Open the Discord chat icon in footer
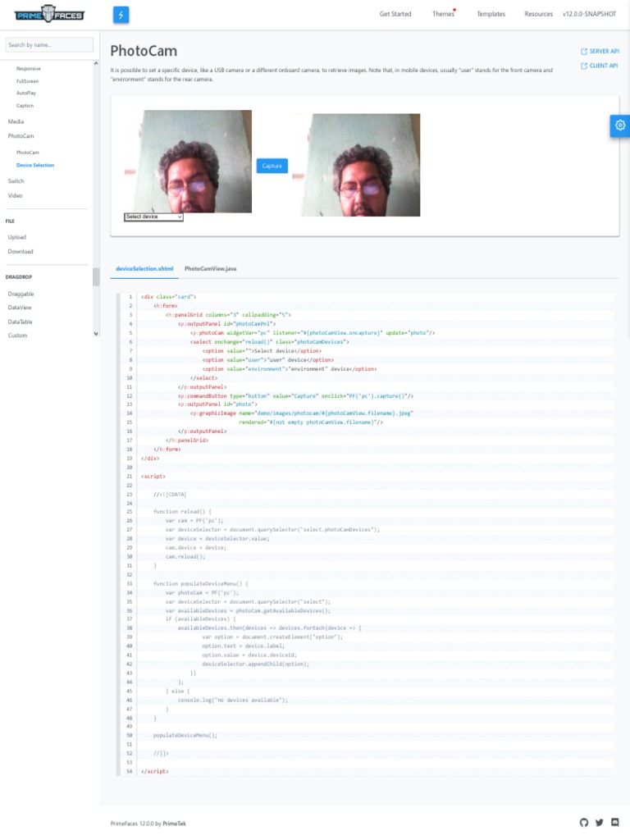Image resolution: width=630 pixels, height=840 pixels. click(615, 822)
